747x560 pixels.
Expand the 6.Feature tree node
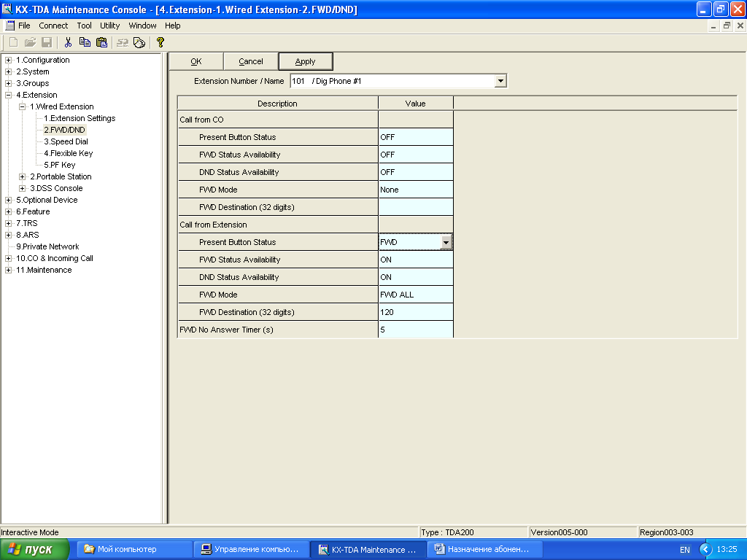click(8, 211)
